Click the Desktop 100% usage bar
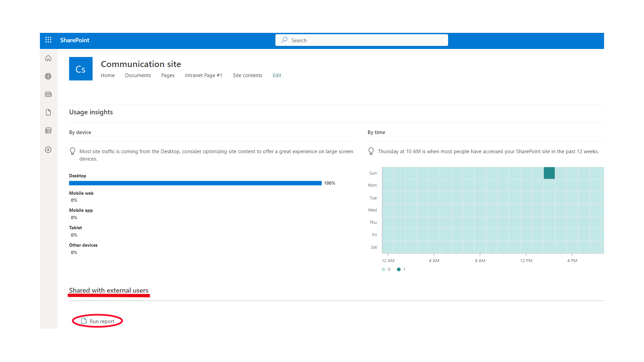644x362 pixels. [195, 183]
